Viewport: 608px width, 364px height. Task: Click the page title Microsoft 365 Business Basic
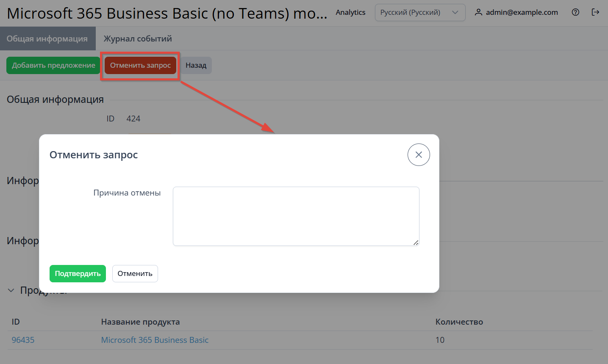pyautogui.click(x=167, y=13)
